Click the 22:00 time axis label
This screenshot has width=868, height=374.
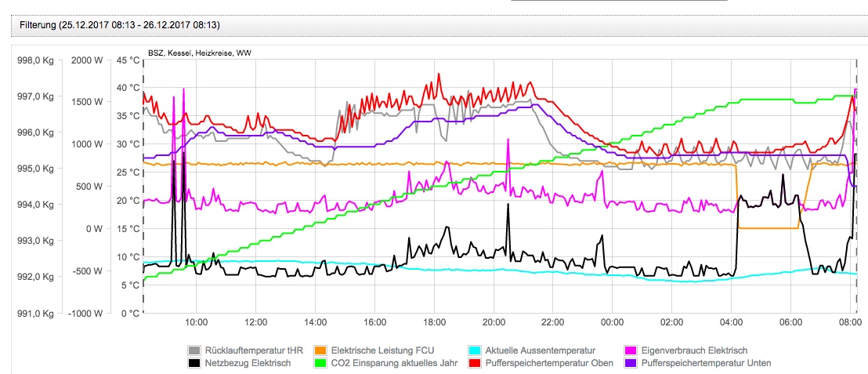[x=552, y=322]
